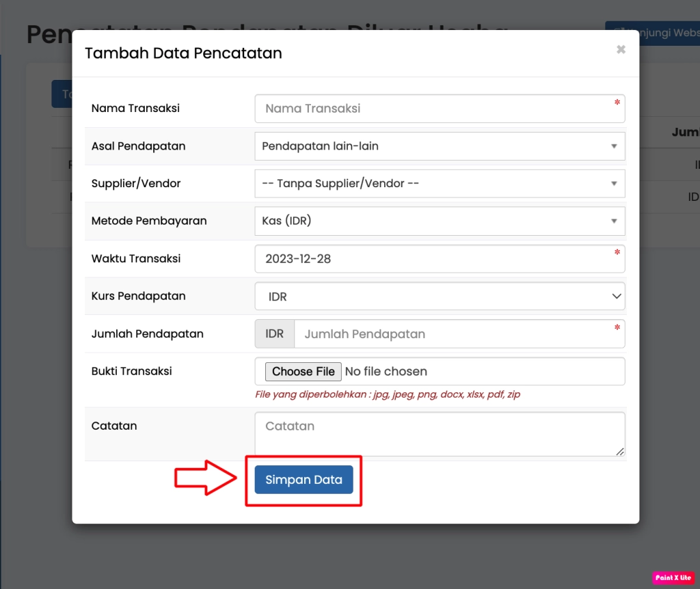Viewport: 700px width, 589px height.
Task: Click the red arrow pointing at Simpan Data
Action: coord(205,480)
